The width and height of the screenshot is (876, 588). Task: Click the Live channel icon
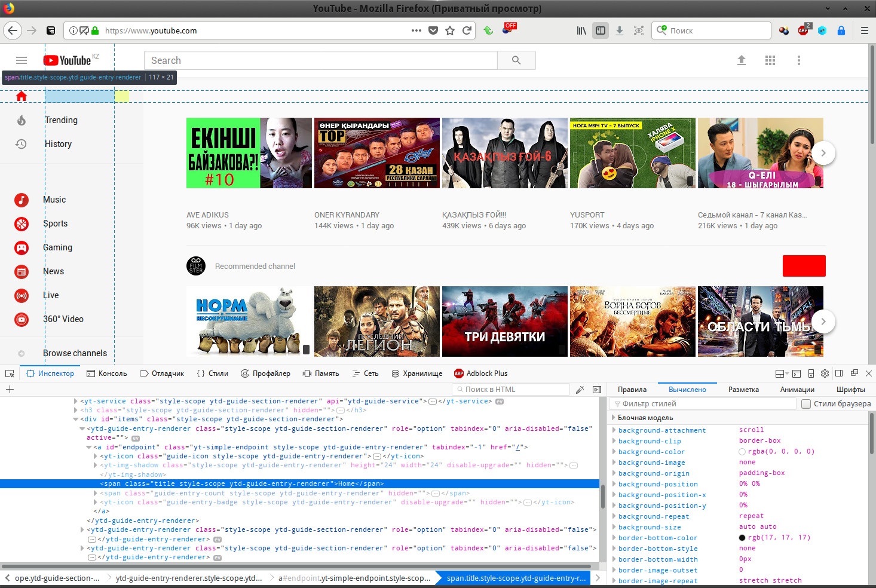[x=22, y=295]
